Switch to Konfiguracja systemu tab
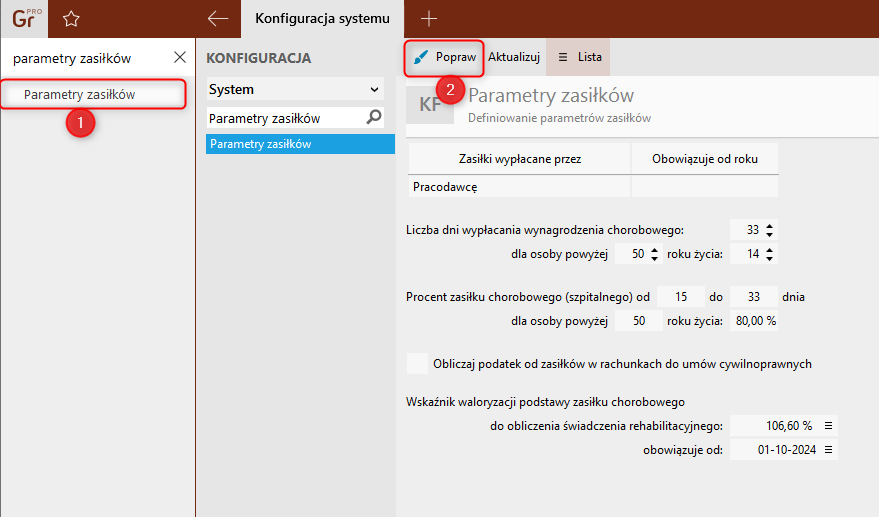The image size is (879, 517). [x=322, y=19]
